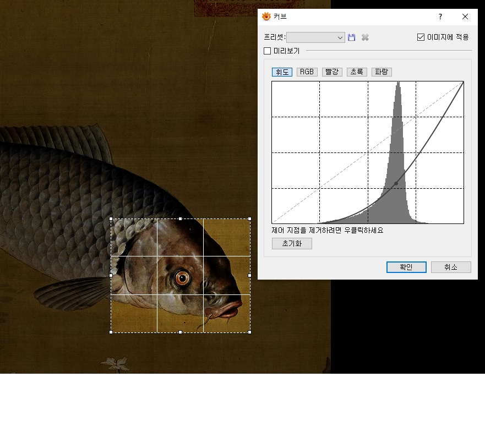Enable the 미리보기 checkbox
This screenshot has height=448, width=485.
[267, 51]
